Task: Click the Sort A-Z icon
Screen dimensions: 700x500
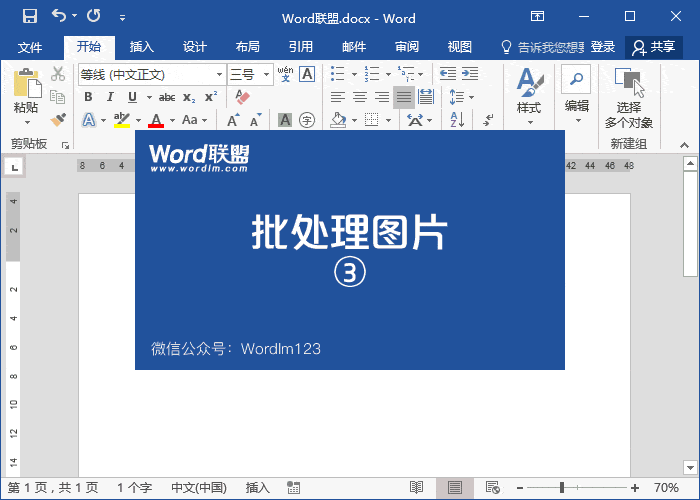Action: point(458,120)
